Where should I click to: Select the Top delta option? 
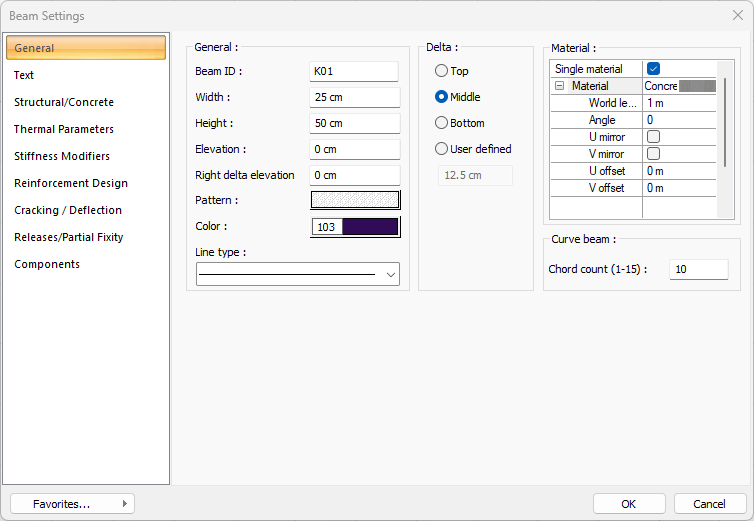point(441,71)
